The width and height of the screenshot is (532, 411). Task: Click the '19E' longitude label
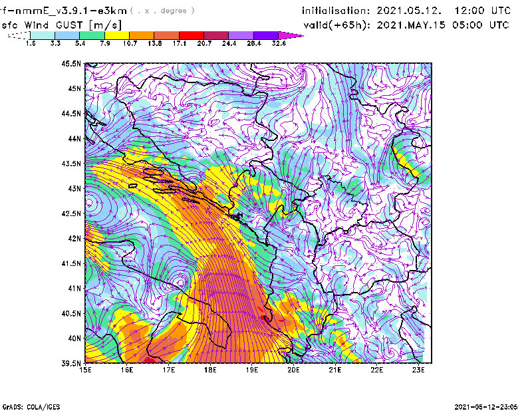tap(252, 370)
